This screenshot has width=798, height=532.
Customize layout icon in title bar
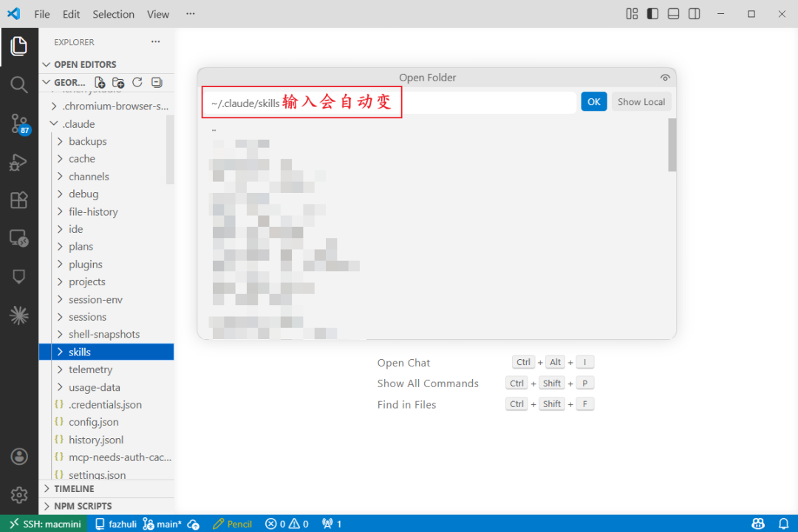coord(632,14)
